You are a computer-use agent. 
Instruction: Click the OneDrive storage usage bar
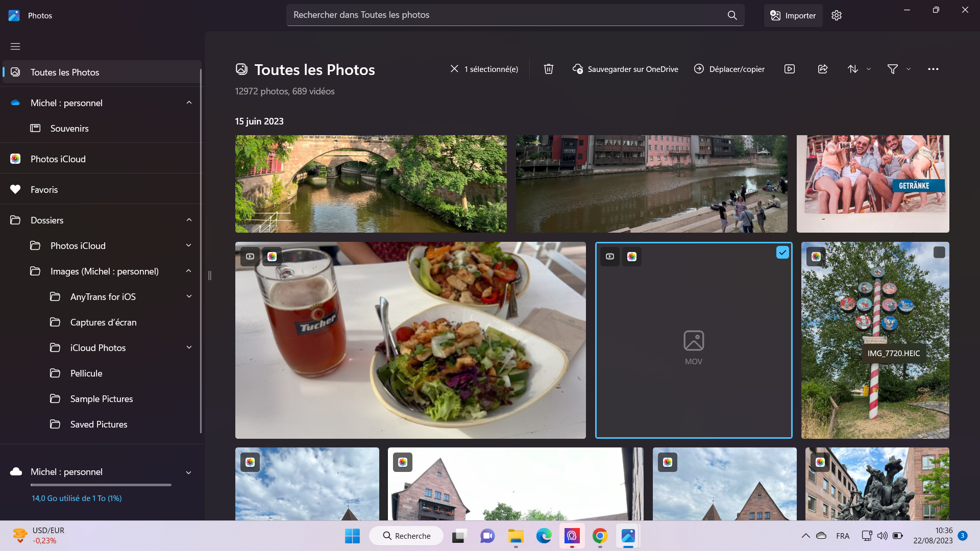[x=101, y=485]
